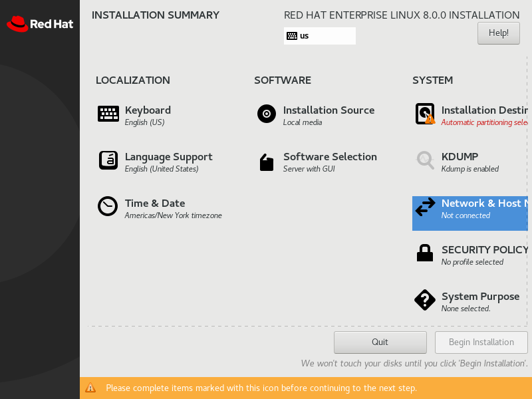The width and height of the screenshot is (532, 399).
Task: Open SECURITY POLICY title
Action: (x=485, y=250)
